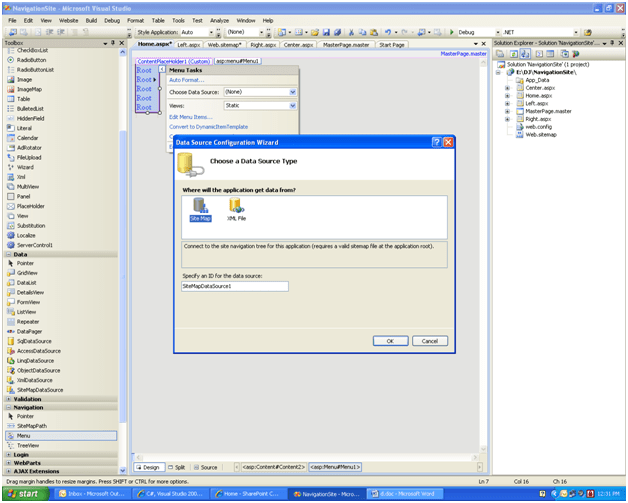Switch to the Web.sitemap tab
Screen dimensions: 628x503
223,45
